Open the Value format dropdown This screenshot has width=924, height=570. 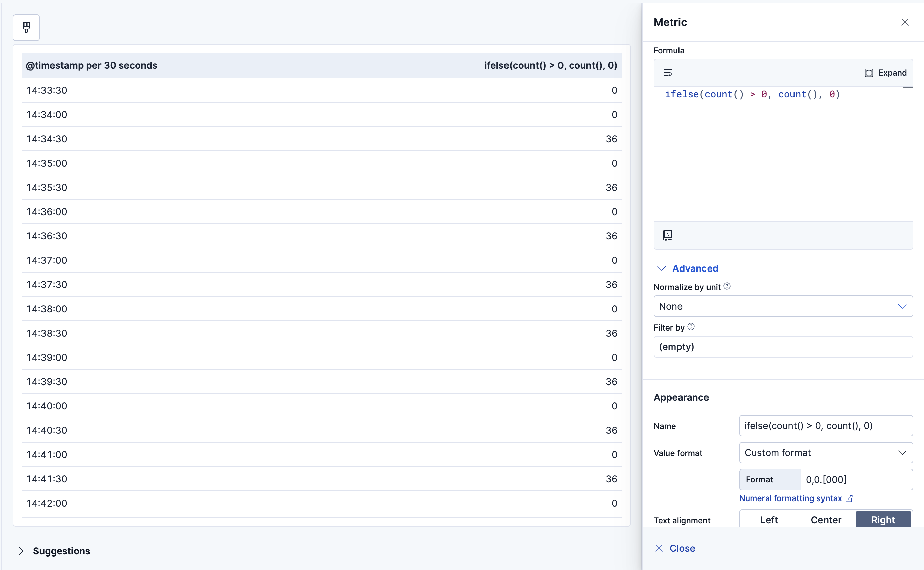pyautogui.click(x=825, y=452)
